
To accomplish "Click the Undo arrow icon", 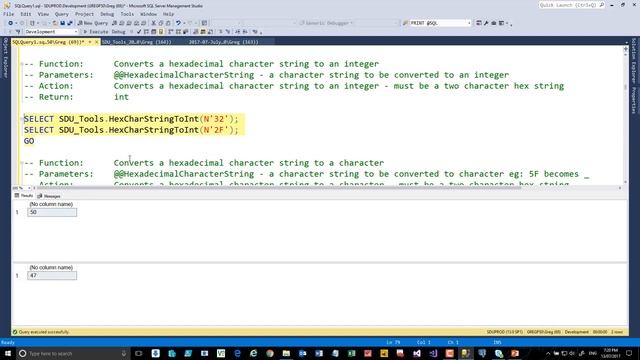I will [x=178, y=23].
